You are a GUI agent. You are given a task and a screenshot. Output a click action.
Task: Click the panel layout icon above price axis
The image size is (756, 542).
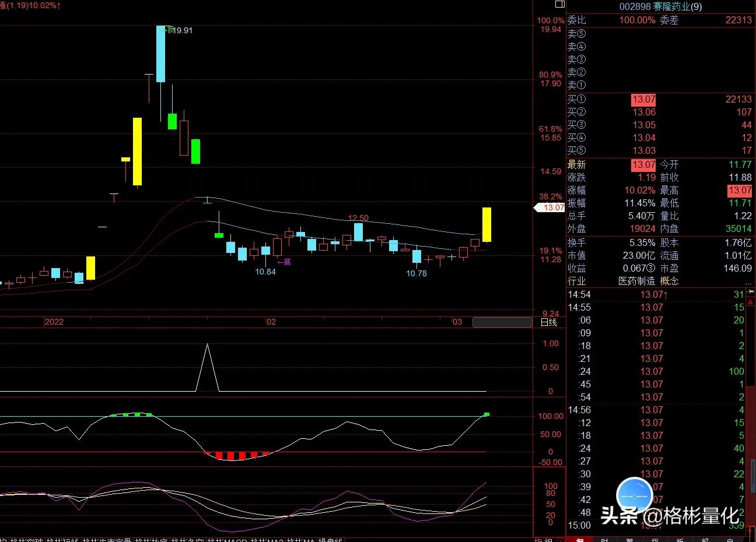559,5
